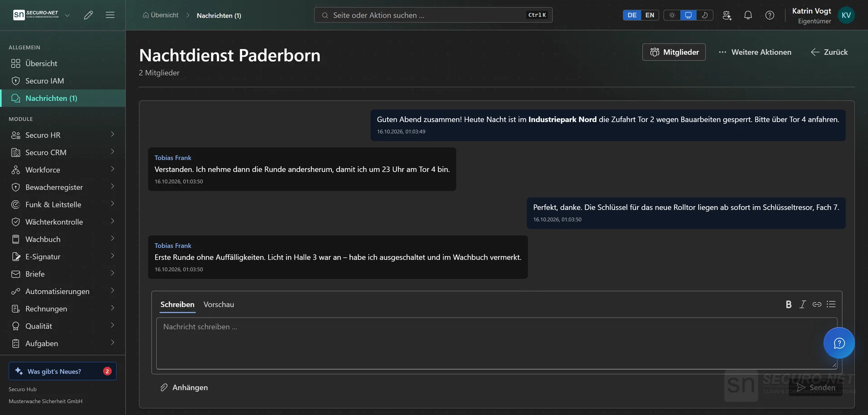Screen dimensions: 868x415
Task: Click the Nachricht schreiben text area
Action: [x=497, y=343]
